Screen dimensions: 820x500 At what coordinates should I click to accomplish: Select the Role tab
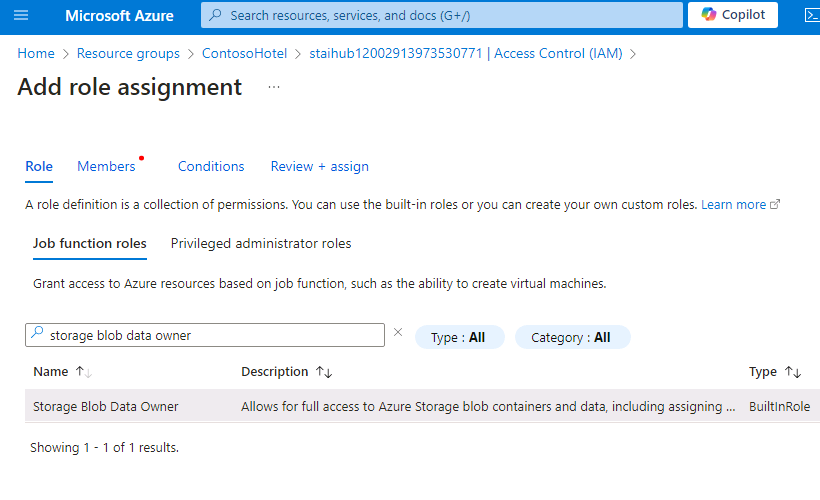[39, 166]
